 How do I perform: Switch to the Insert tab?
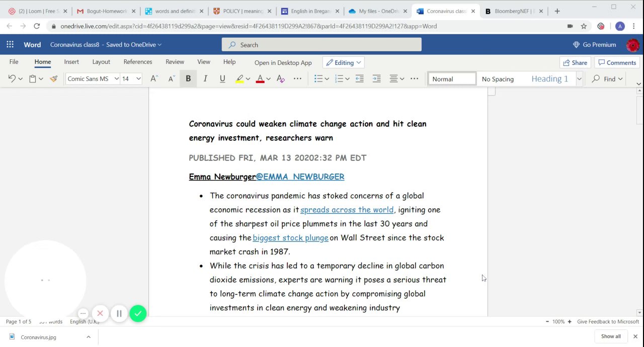tap(71, 62)
